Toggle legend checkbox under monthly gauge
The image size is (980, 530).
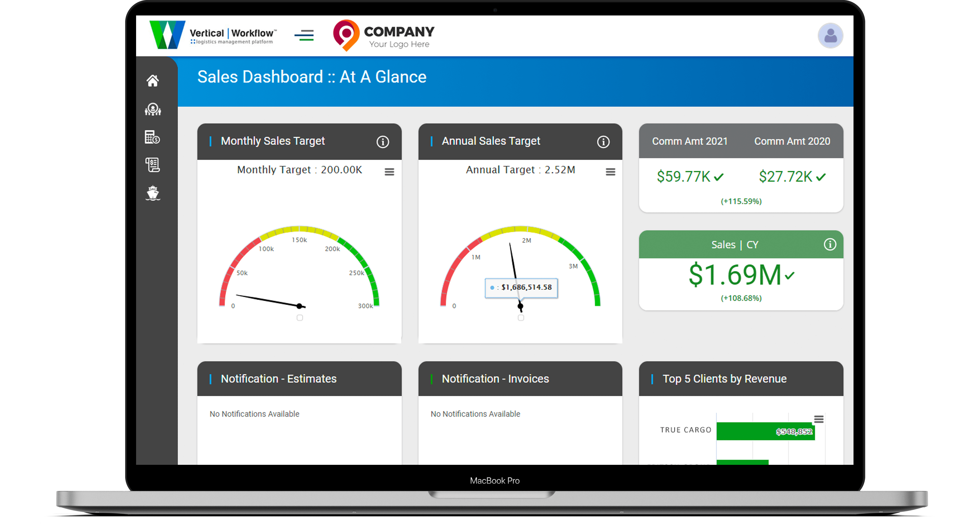tap(300, 318)
